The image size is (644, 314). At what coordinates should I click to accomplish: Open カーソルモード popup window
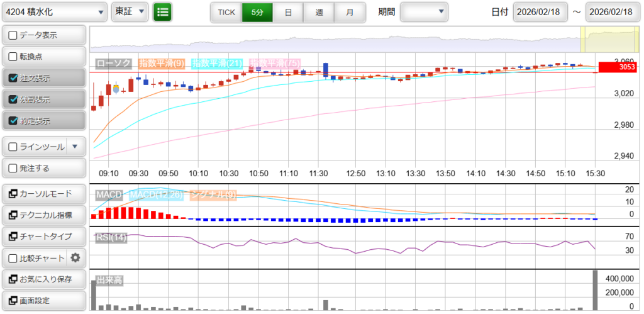coord(43,194)
